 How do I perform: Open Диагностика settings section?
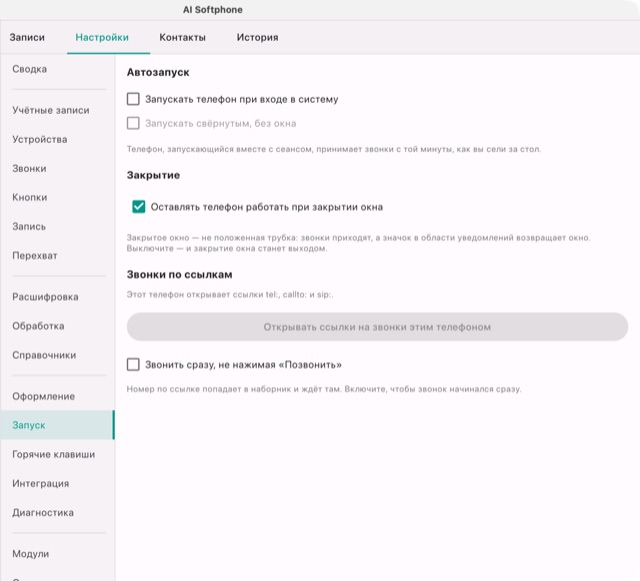58,512
